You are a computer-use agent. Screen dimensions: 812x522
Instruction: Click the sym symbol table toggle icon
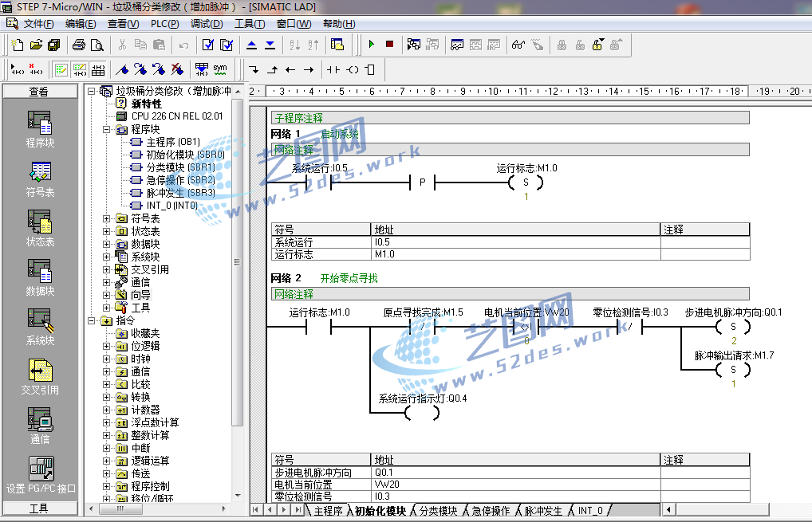coord(220,69)
